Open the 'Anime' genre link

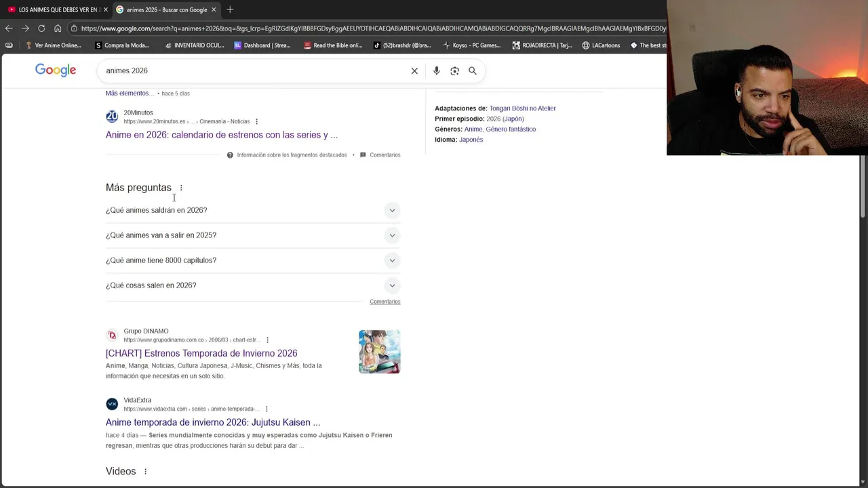[473, 129]
